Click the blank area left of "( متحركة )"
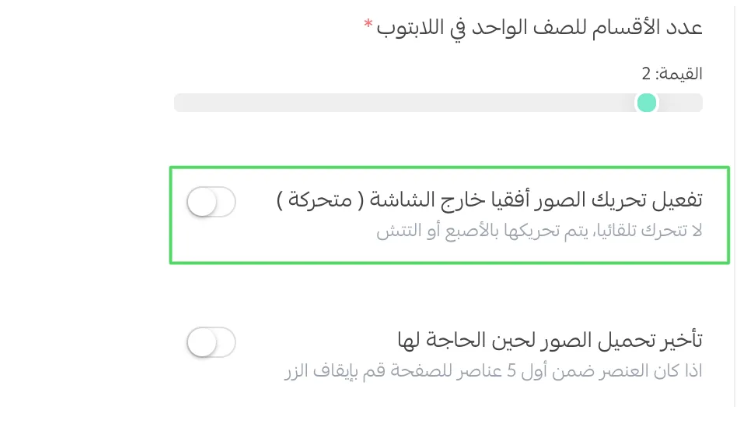Viewport: 747px width, 421px height. click(258, 202)
